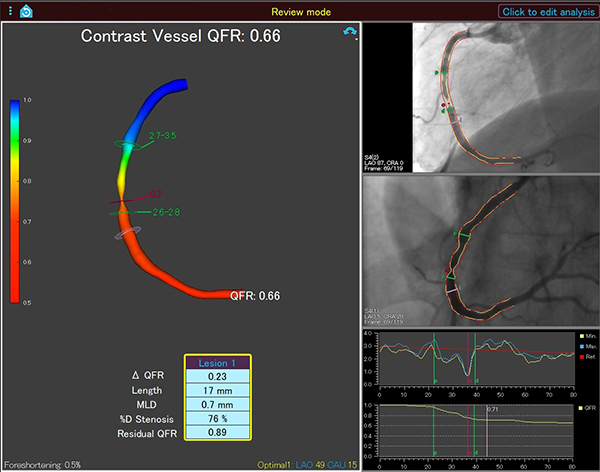Click the 'Click to edit analysis' button

click(546, 11)
